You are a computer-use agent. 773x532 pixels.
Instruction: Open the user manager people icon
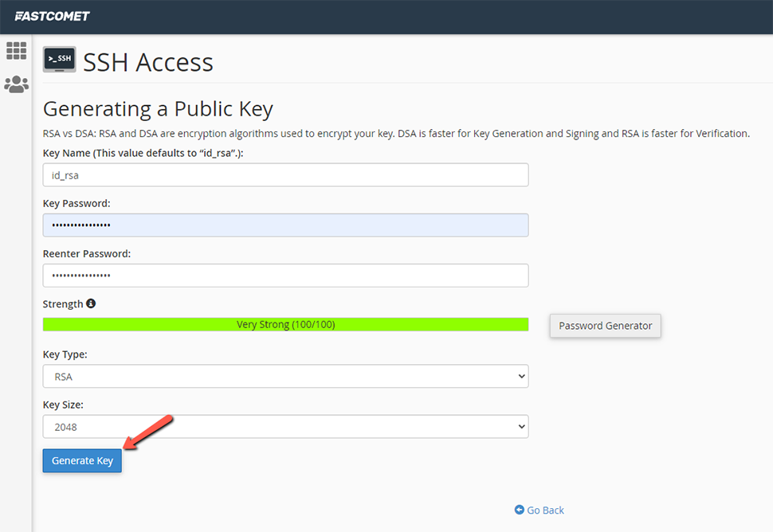(x=16, y=84)
